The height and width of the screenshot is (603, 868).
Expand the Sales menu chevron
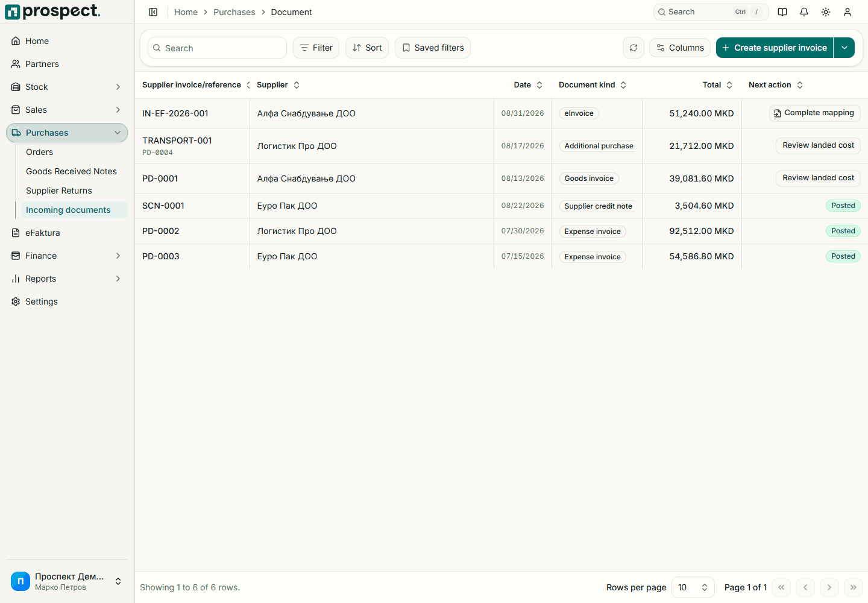pyautogui.click(x=118, y=110)
